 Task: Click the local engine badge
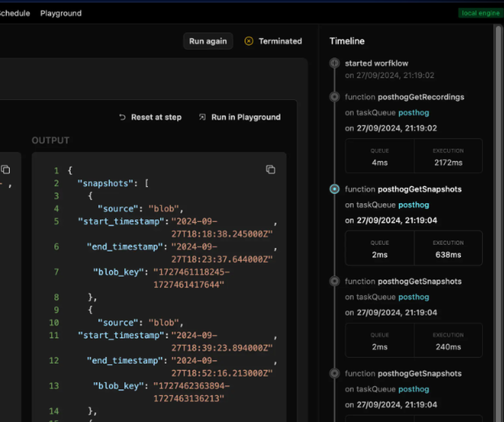480,13
